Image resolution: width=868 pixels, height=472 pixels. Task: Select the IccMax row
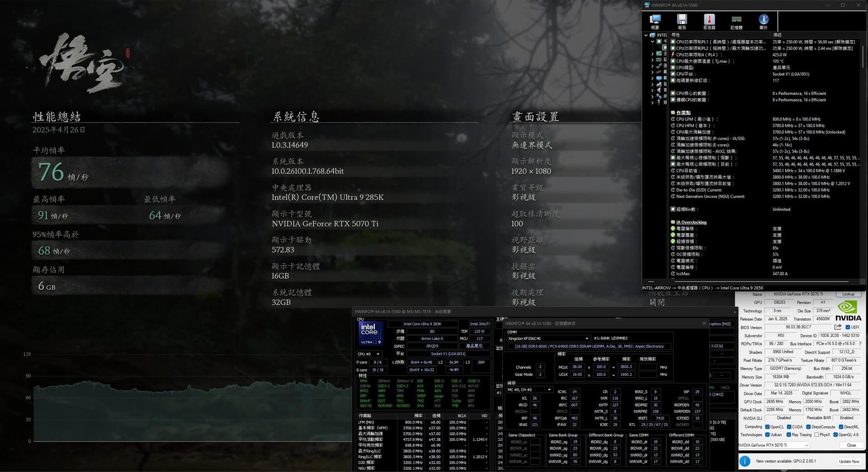(x=765, y=274)
